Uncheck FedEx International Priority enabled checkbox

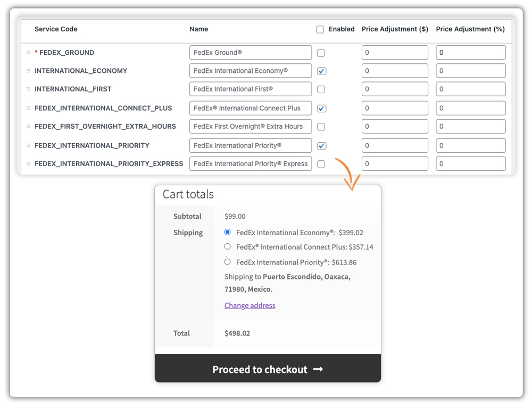[322, 146]
